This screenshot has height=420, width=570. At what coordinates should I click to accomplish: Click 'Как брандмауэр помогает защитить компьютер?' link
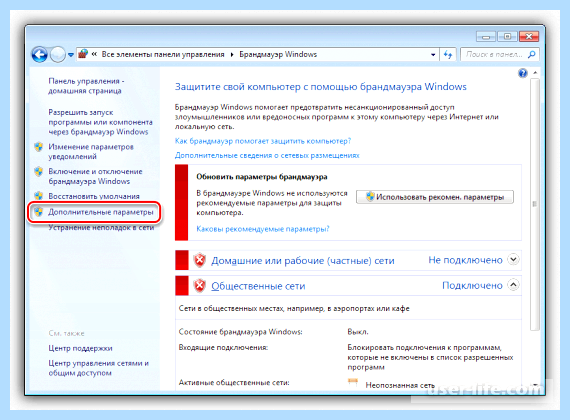[263, 141]
